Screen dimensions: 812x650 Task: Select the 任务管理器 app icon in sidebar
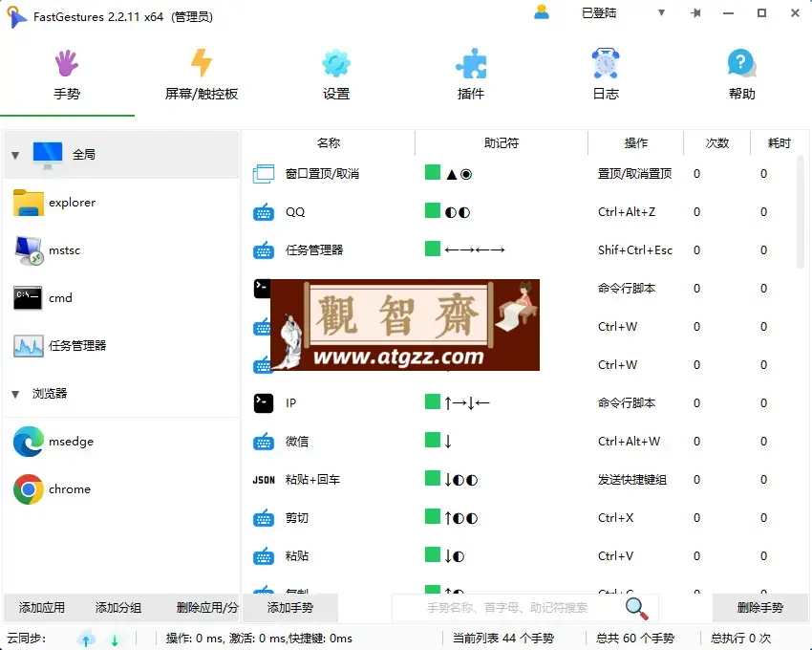[x=29, y=346]
